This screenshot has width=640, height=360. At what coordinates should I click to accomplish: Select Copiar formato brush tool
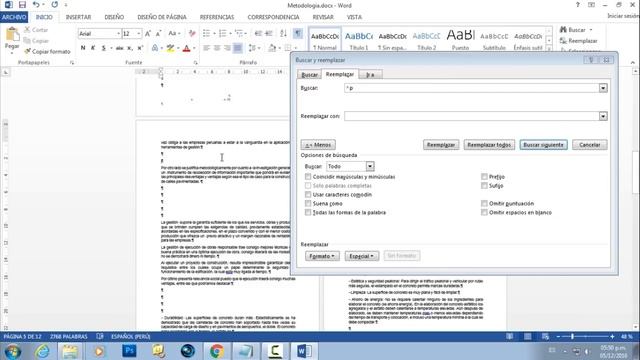(x=47, y=51)
